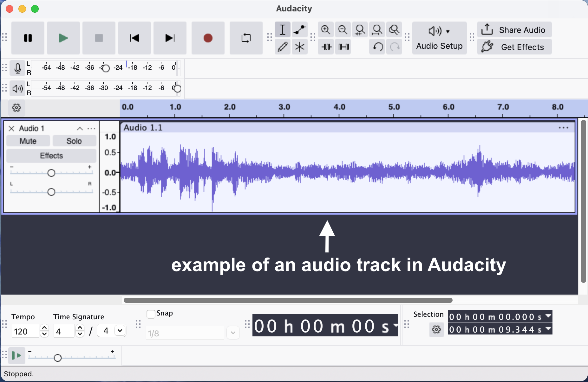The image size is (588, 382).
Task: Zoom in with the magnifier plus icon
Action: [x=326, y=30]
